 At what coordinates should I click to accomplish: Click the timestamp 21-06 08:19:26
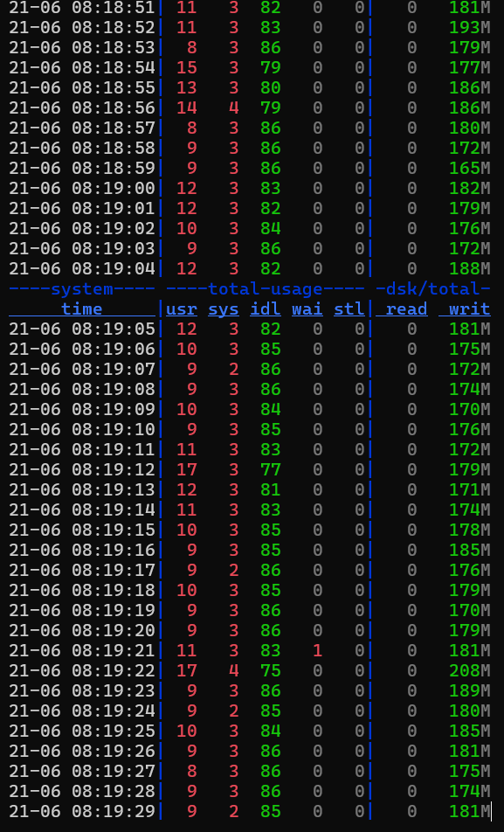(x=82, y=752)
